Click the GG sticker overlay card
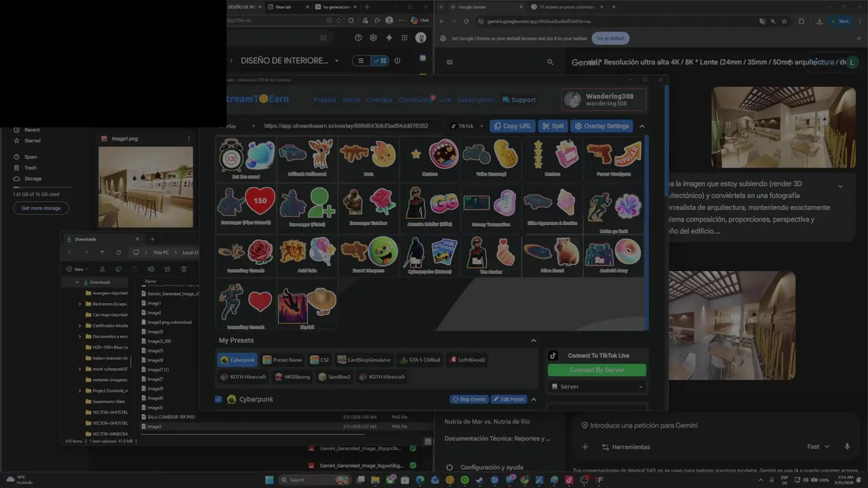868x488 pixels. [430, 207]
